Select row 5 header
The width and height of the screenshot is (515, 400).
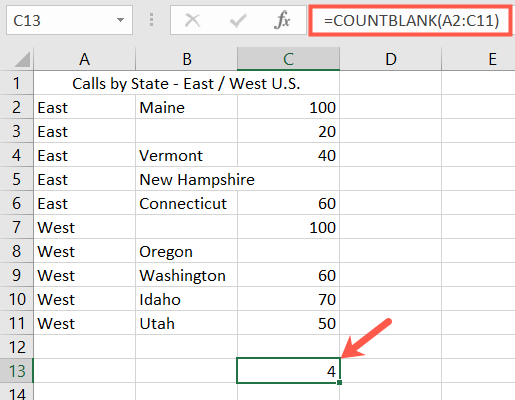point(17,179)
